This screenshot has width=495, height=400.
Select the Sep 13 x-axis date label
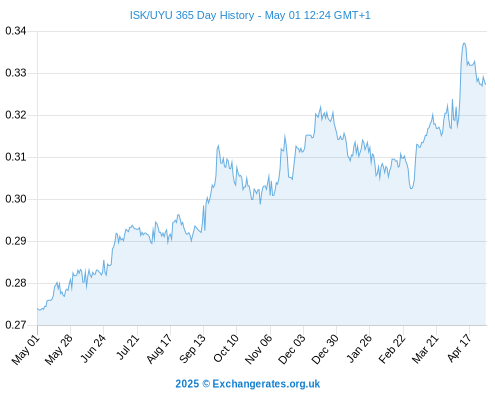point(192,349)
